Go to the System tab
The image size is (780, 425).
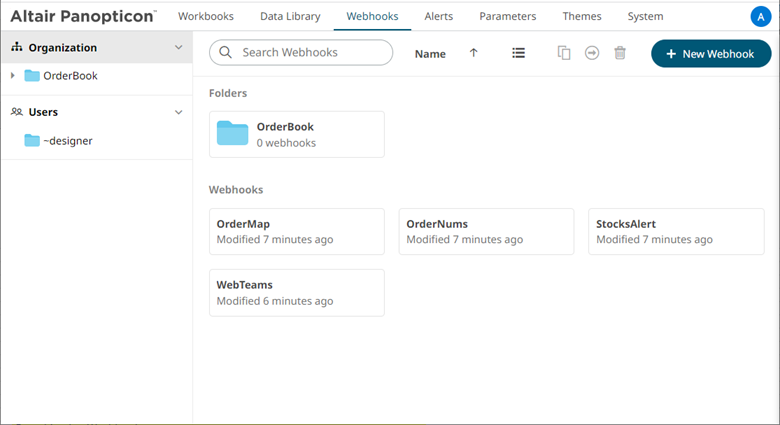coord(645,17)
